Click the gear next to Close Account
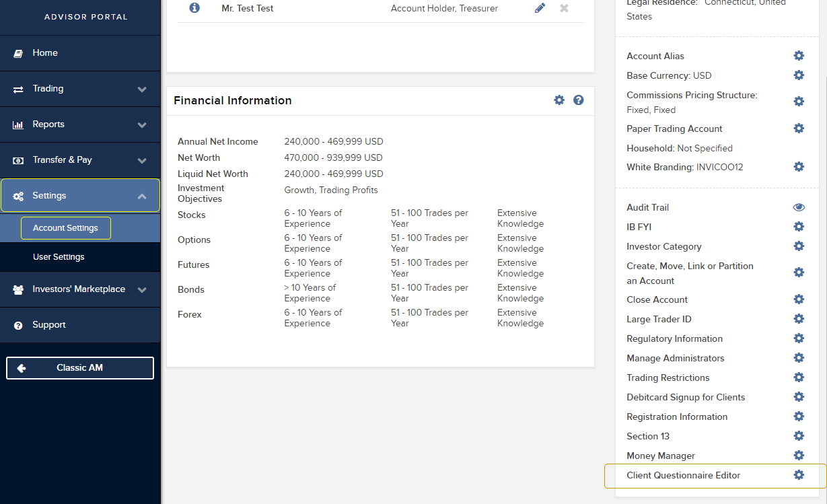Image resolution: width=827 pixels, height=504 pixels. tap(799, 299)
